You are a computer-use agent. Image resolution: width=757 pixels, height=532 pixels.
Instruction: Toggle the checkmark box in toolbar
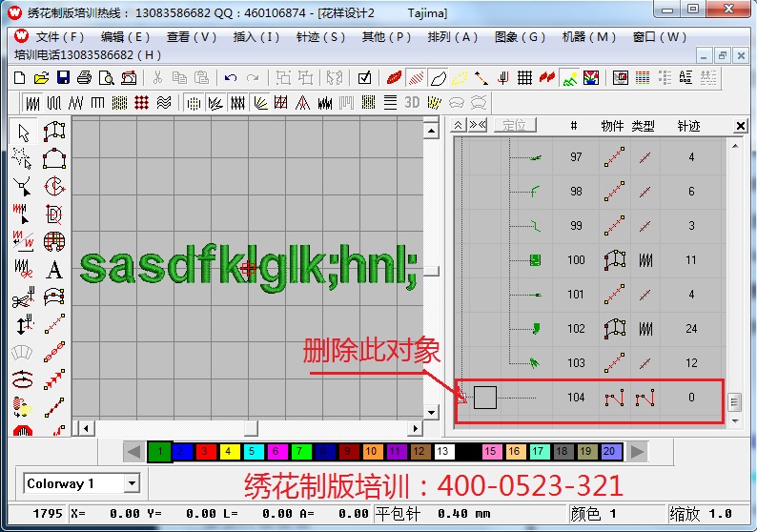364,77
